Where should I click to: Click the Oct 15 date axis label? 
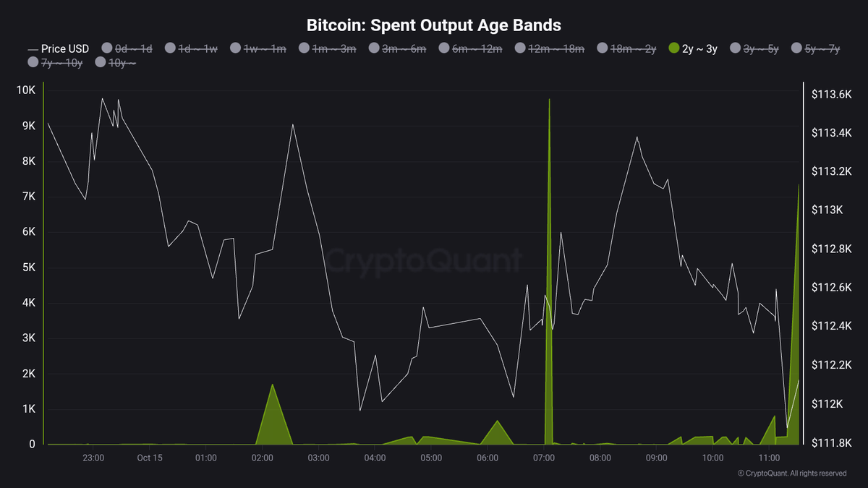coord(150,458)
